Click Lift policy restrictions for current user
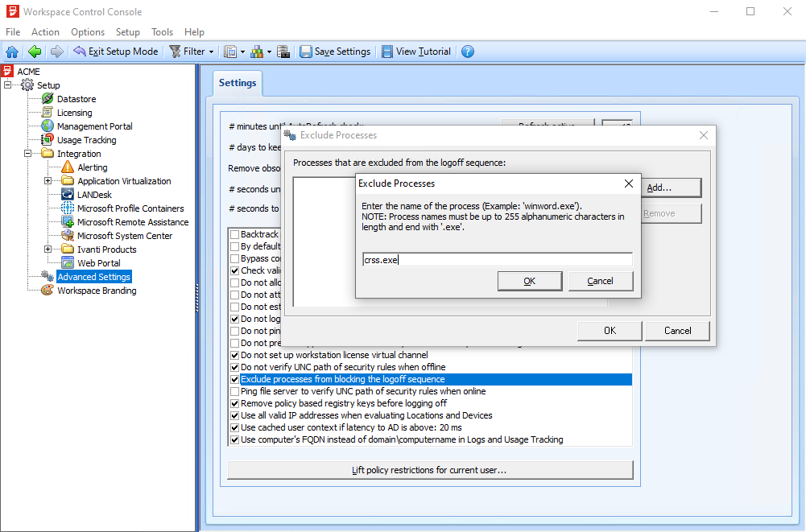 point(430,470)
